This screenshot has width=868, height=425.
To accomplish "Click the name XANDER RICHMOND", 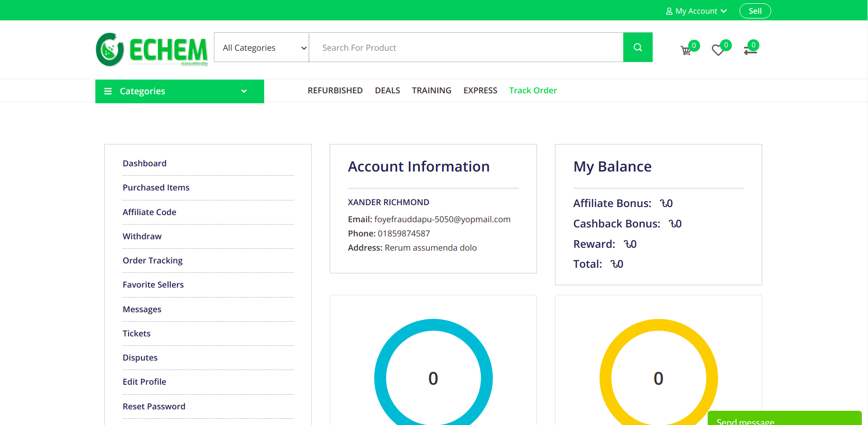I will click(388, 202).
